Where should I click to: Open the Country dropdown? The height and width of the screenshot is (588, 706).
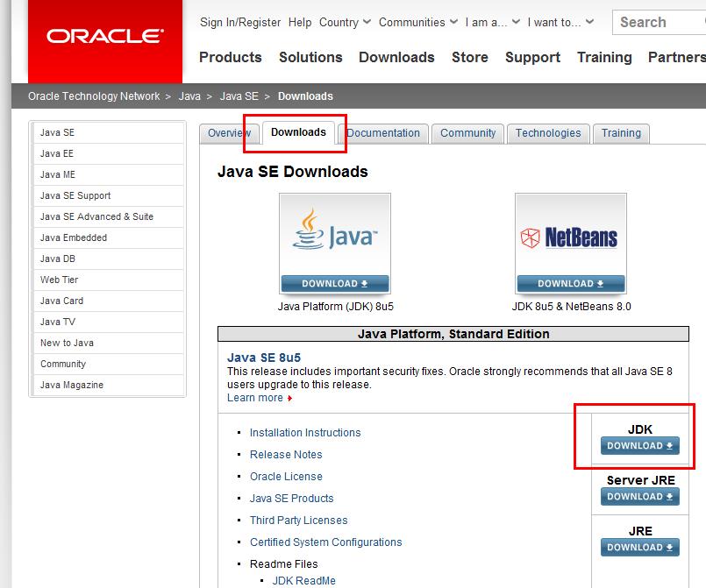tap(345, 22)
